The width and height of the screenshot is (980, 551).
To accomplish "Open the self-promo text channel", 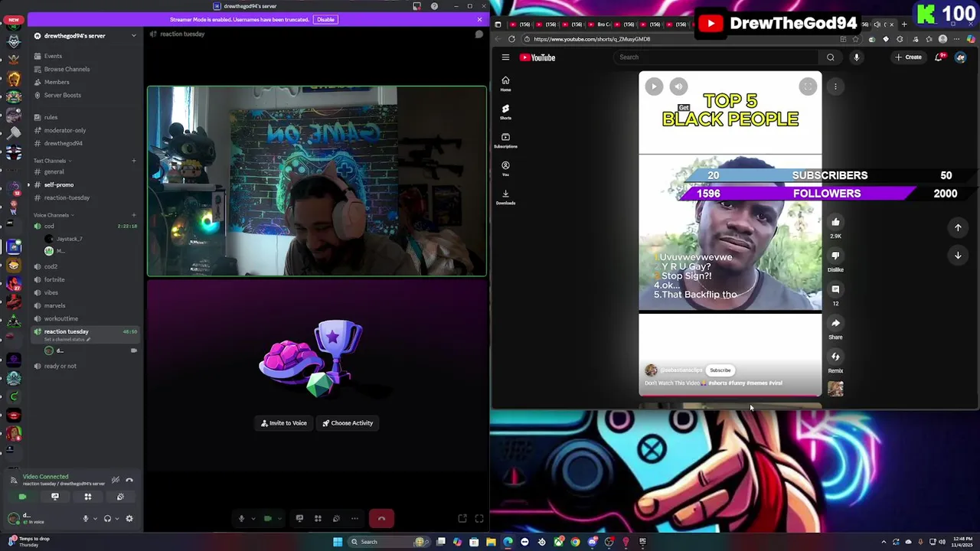I will click(x=59, y=184).
